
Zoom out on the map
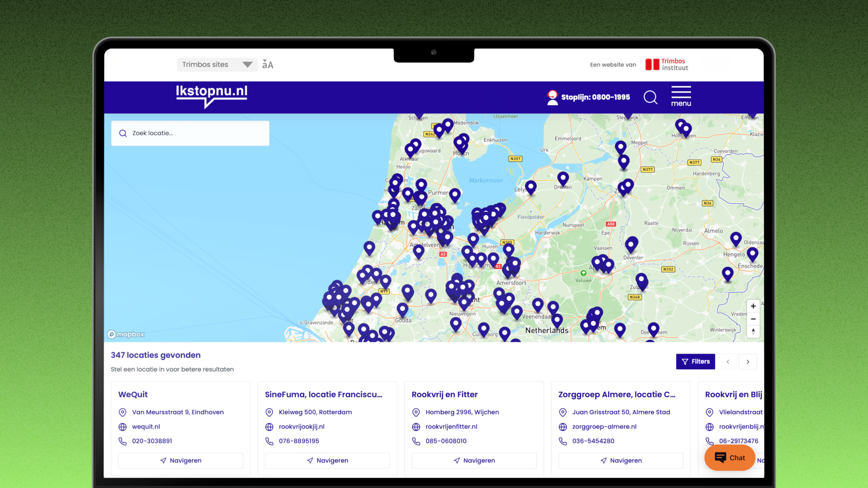753,319
